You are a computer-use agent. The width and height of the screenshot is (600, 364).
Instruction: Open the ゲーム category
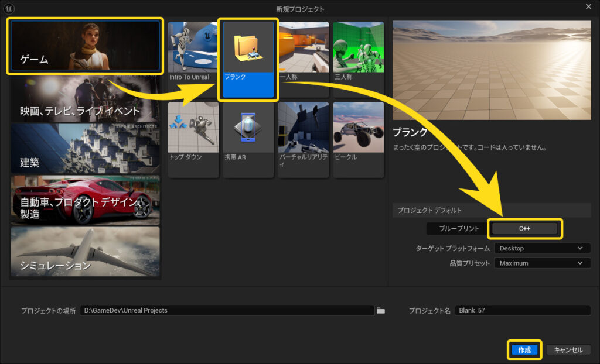pos(85,46)
